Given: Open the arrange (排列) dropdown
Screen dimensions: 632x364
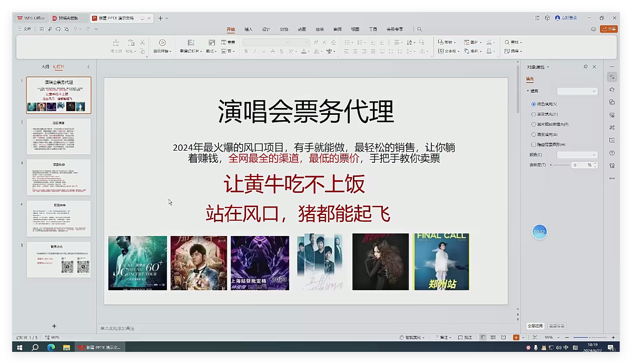Looking at the screenshot, I should point(473,51).
